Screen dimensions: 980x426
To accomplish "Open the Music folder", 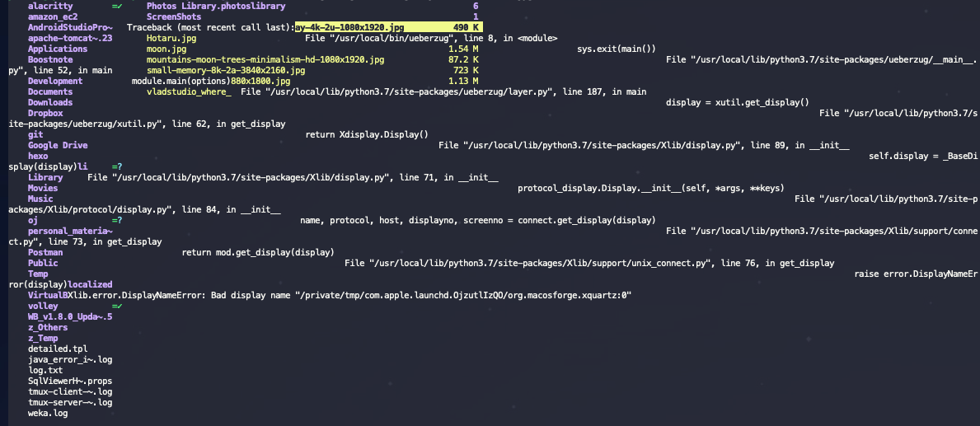I will coord(40,199).
